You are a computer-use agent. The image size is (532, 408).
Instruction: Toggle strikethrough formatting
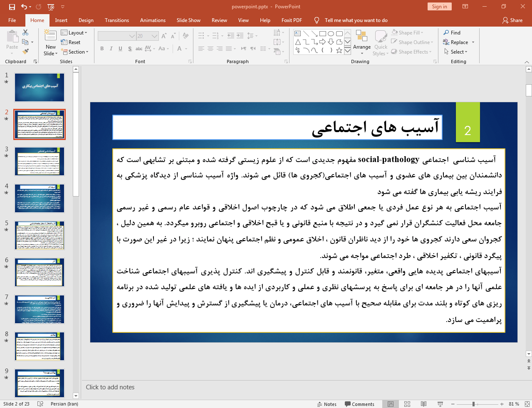tap(139, 49)
